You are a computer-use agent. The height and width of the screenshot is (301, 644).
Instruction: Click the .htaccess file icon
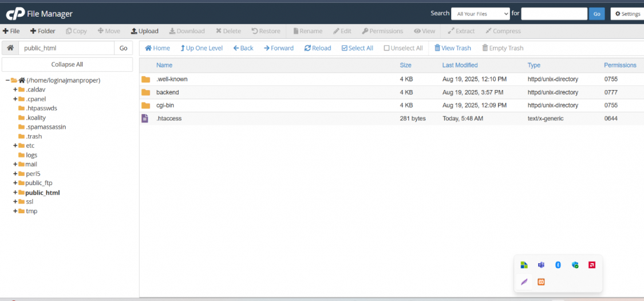tap(145, 118)
